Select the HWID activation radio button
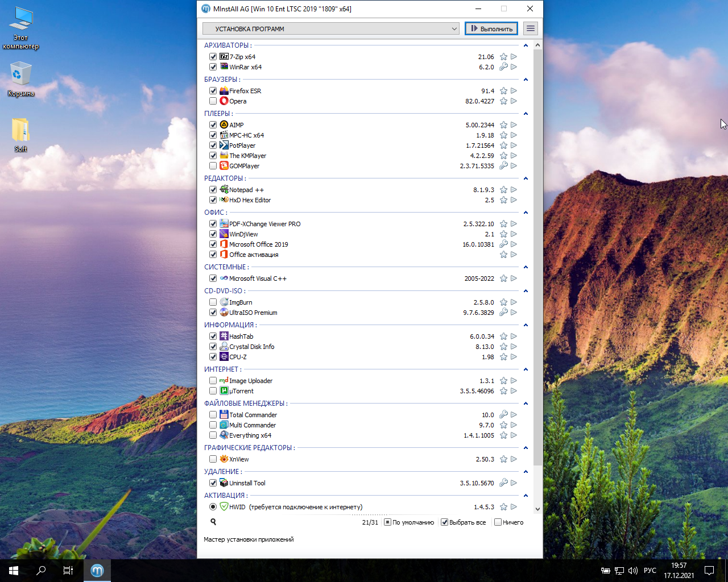The image size is (728, 582). tap(213, 507)
